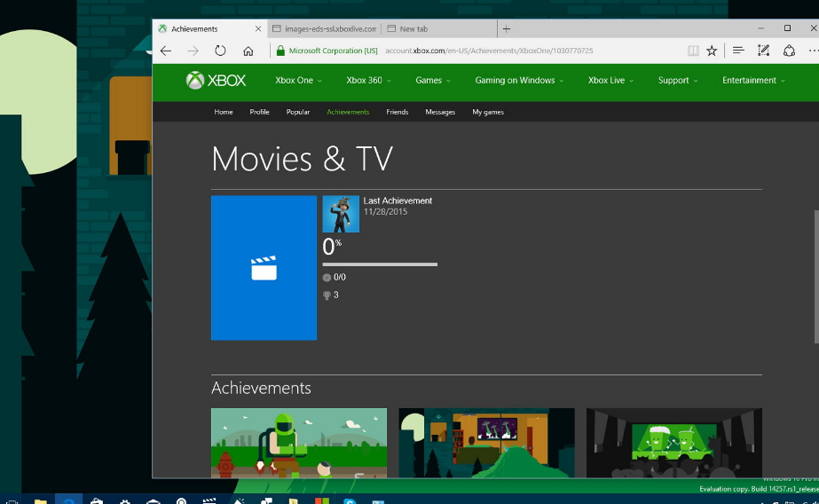Expand the Xbox 360 dropdown menu
Viewport: 819px width, 504px height.
click(x=368, y=81)
